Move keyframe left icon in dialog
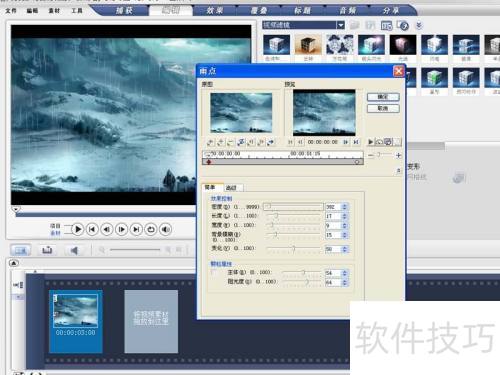Image resolution: width=500 pixels, height=375 pixels. point(251,142)
